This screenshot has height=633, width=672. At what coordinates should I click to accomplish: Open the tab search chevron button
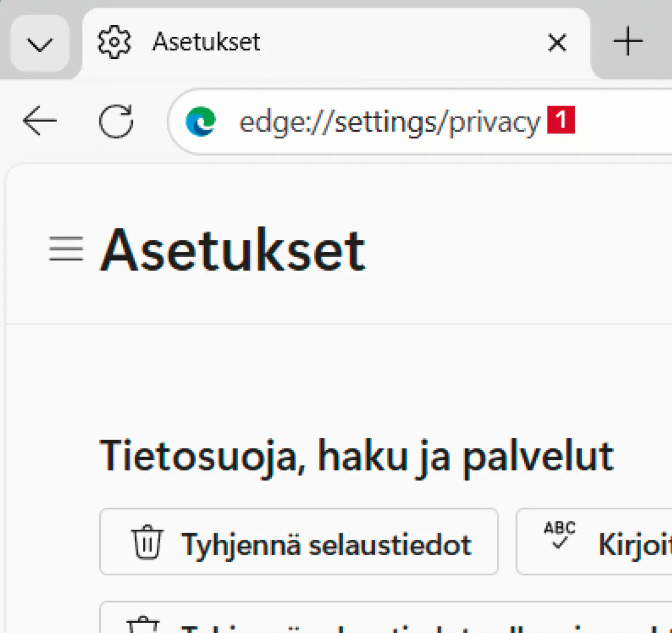(40, 44)
